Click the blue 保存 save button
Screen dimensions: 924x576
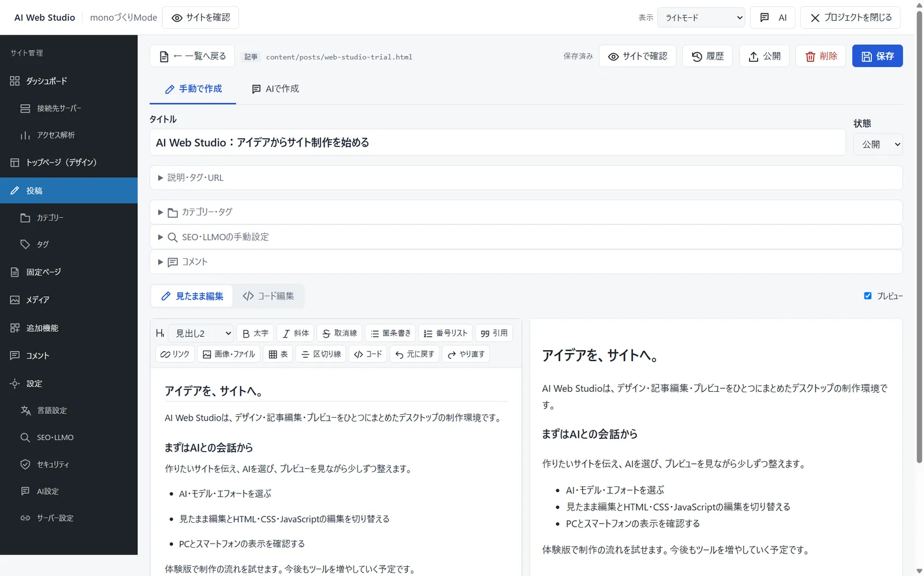(877, 56)
